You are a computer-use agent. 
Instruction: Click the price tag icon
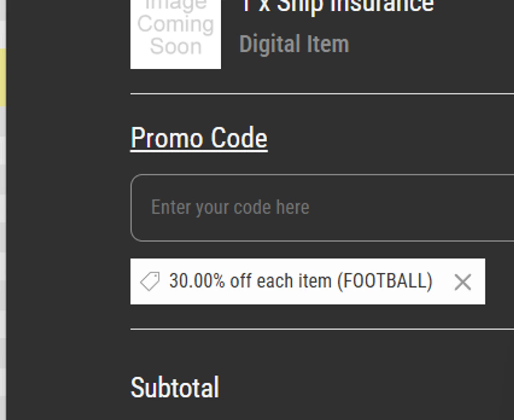[150, 281]
